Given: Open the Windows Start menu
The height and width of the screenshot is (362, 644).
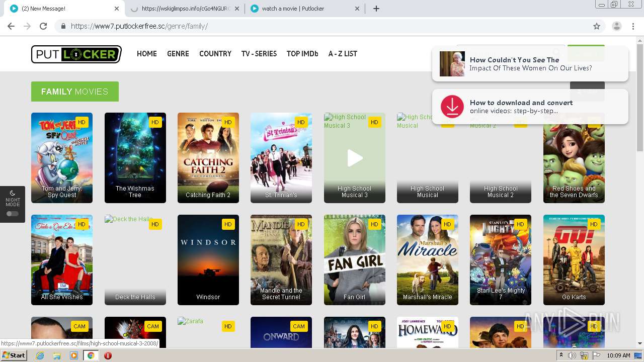Looking at the screenshot, I should tap(14, 355).
